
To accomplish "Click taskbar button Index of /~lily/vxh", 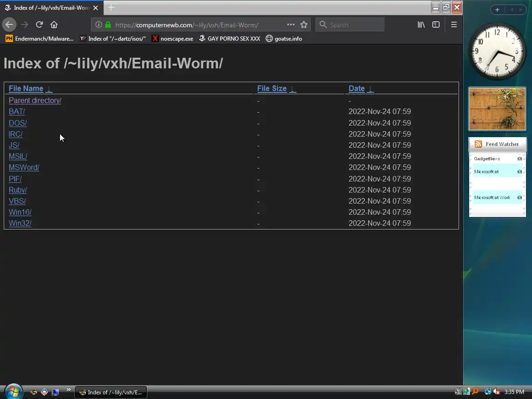I will point(111,392).
